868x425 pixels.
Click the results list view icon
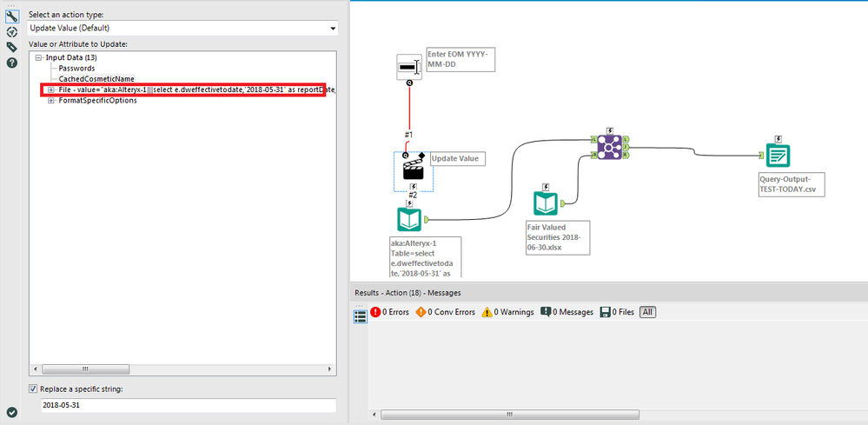coord(360,316)
